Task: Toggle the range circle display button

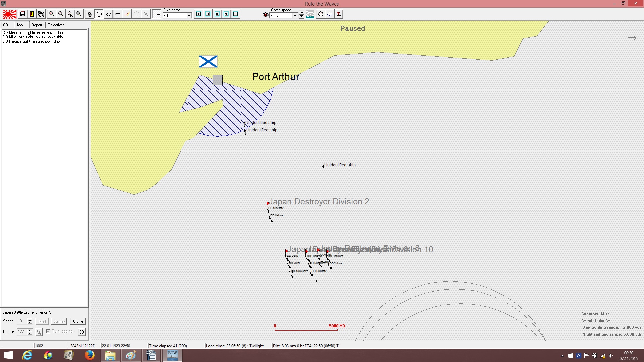Action: tap(99, 14)
